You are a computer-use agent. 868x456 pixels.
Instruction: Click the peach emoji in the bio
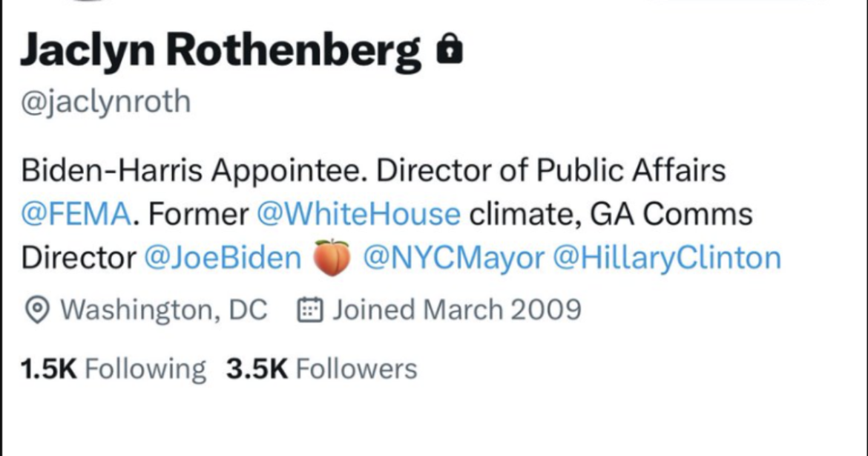coord(332,258)
